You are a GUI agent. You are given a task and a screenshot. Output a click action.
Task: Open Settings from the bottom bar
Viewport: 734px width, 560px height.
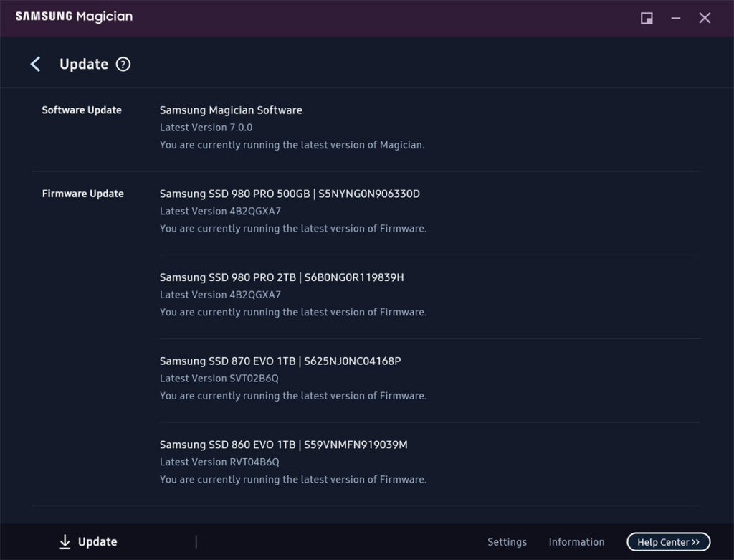(x=507, y=542)
